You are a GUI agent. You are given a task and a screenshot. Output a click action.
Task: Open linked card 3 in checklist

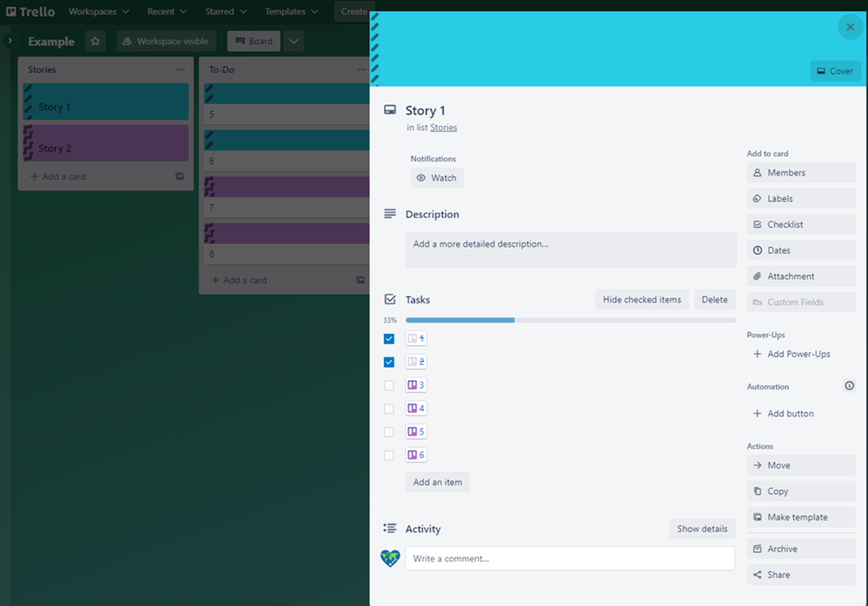pos(415,384)
